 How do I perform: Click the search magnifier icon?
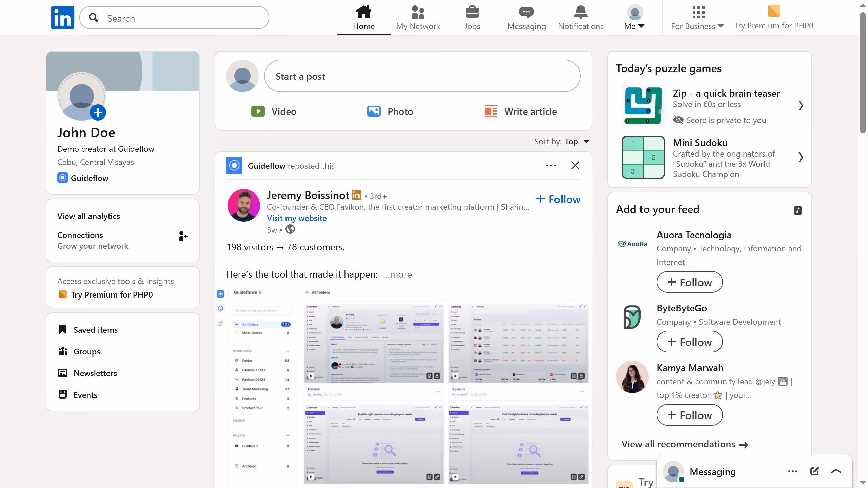click(94, 18)
